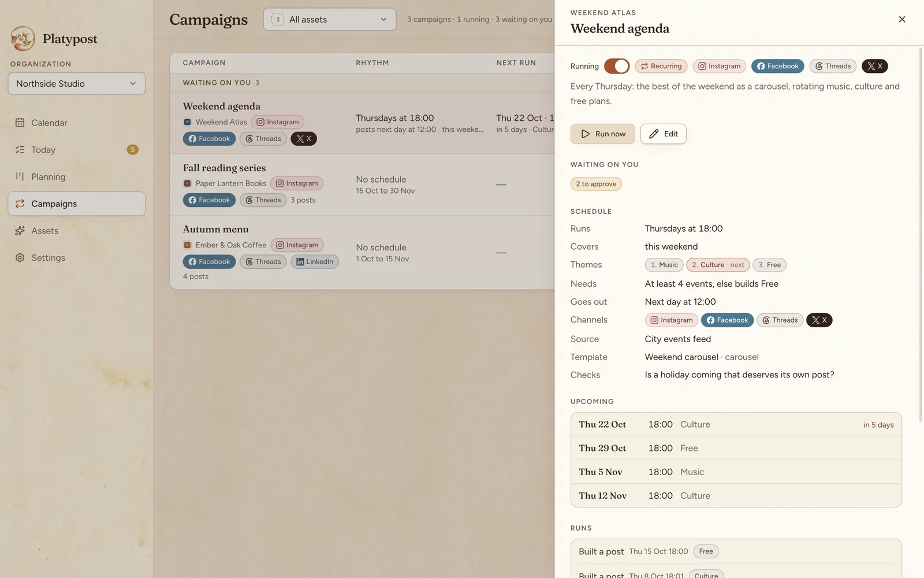Viewport: 924px width, 578px height.
Task: Click the Recurring tag in the panel header
Action: pyautogui.click(x=661, y=66)
